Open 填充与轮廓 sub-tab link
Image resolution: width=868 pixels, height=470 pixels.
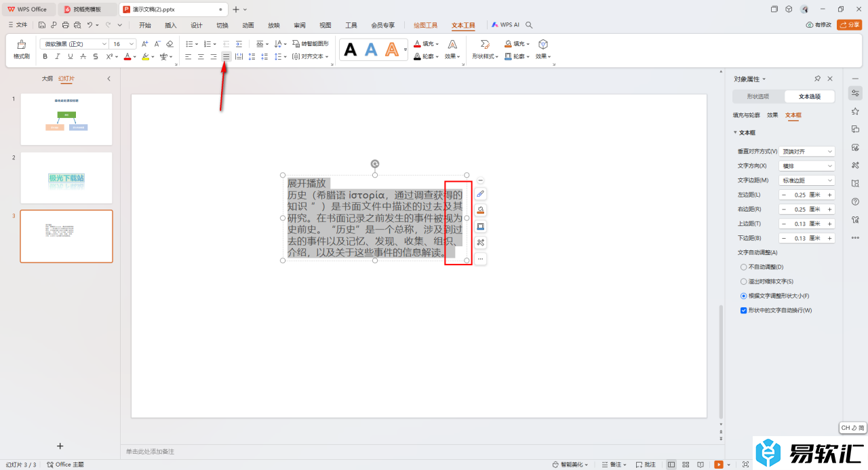pos(747,115)
